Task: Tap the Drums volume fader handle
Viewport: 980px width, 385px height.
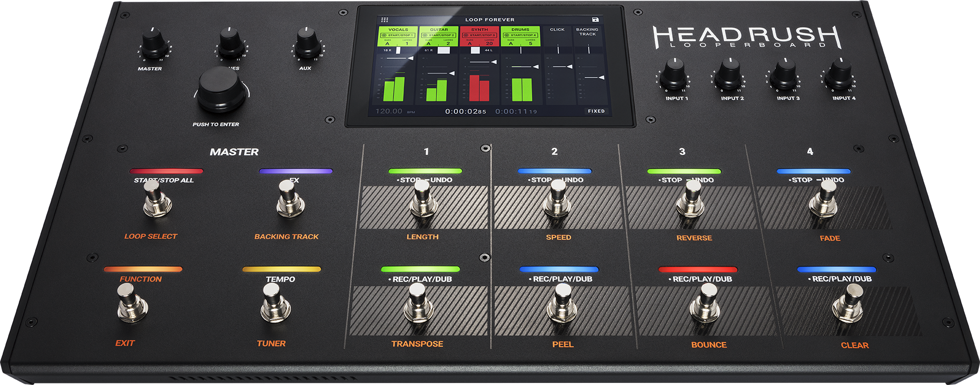Action: tap(535, 66)
